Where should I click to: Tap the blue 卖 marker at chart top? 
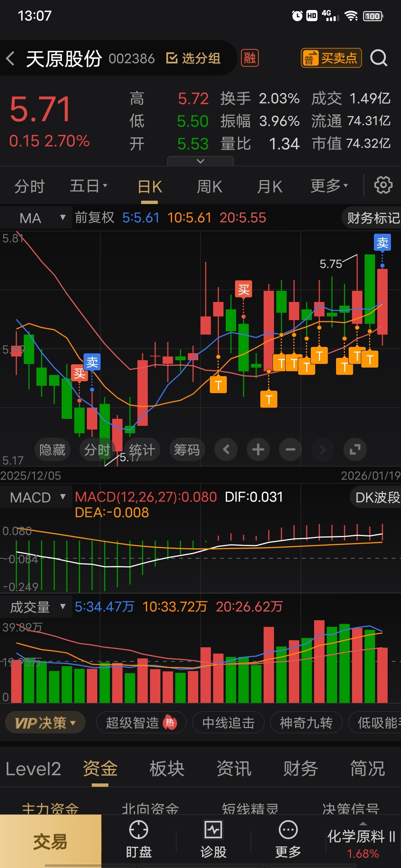click(382, 243)
